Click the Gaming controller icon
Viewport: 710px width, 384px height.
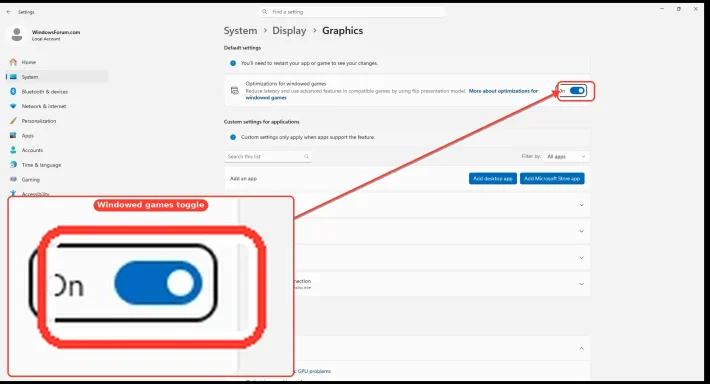[13, 179]
